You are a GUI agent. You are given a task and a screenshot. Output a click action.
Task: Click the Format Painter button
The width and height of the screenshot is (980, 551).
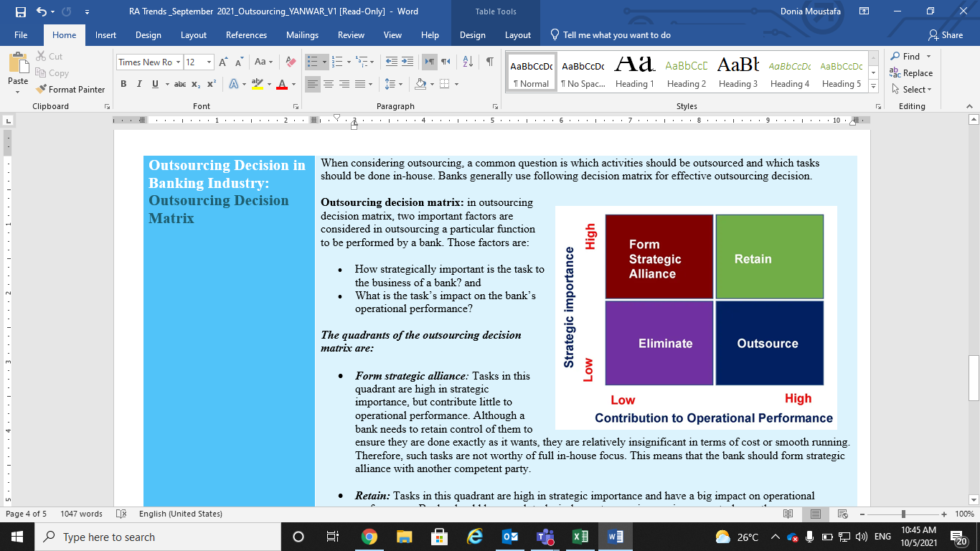70,90
